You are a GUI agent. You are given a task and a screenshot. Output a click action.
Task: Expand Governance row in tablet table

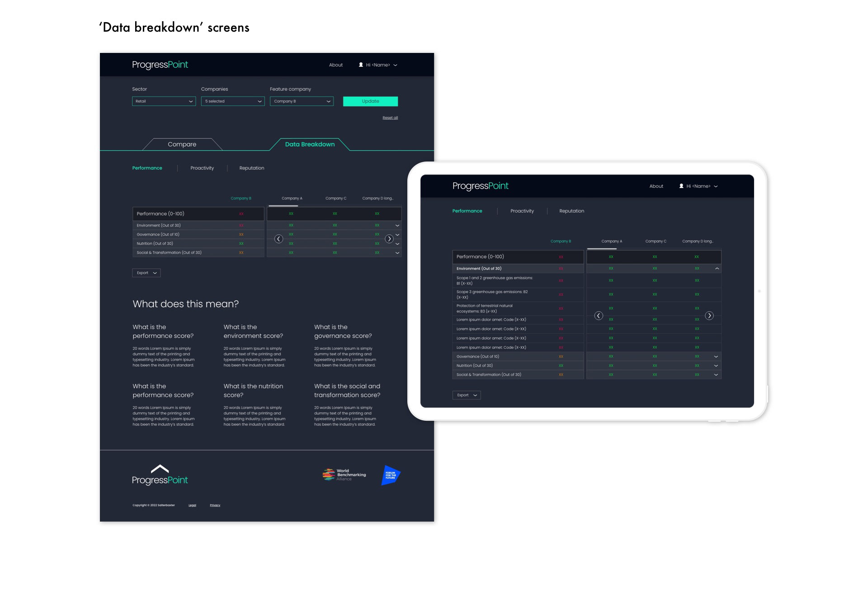[x=716, y=356]
